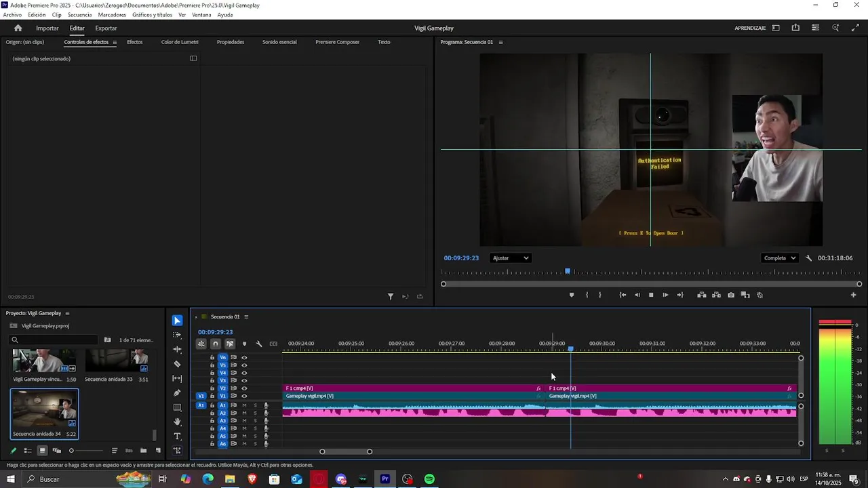The height and width of the screenshot is (488, 868).
Task: Open timeline display settings wrench
Action: click(258, 344)
